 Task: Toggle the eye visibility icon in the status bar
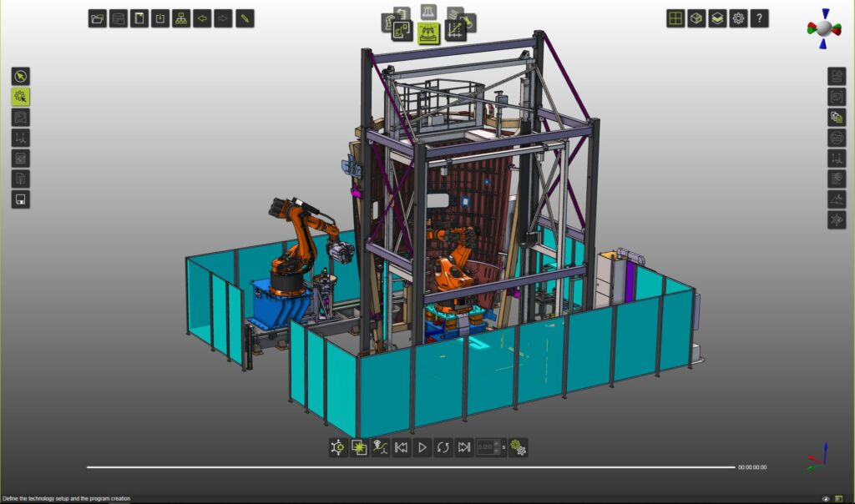825,498
